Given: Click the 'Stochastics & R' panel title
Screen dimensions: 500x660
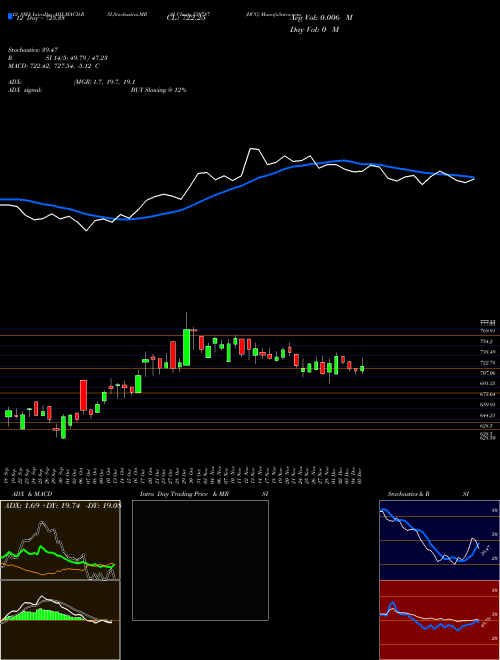Looking at the screenshot, I should (x=408, y=494).
